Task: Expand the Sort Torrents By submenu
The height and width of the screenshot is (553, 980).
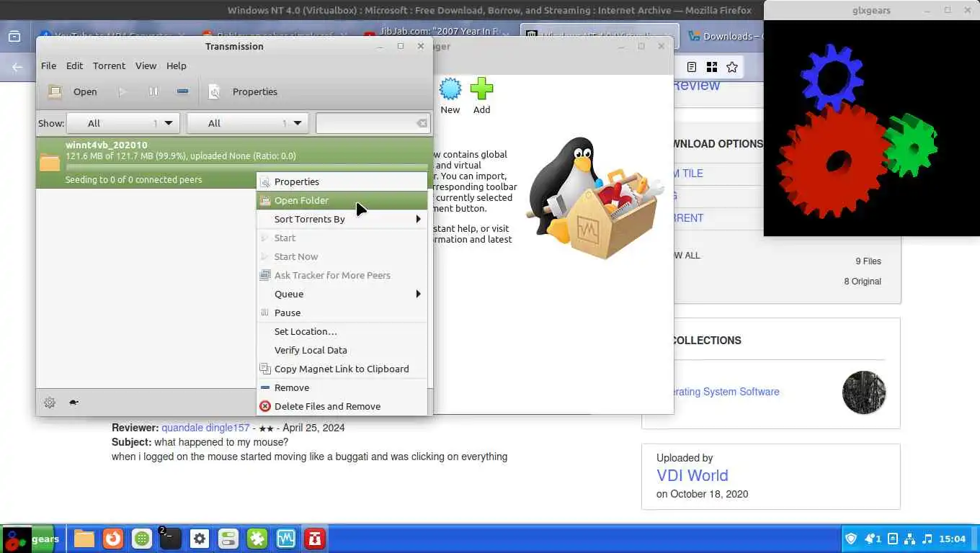Action: [342, 219]
